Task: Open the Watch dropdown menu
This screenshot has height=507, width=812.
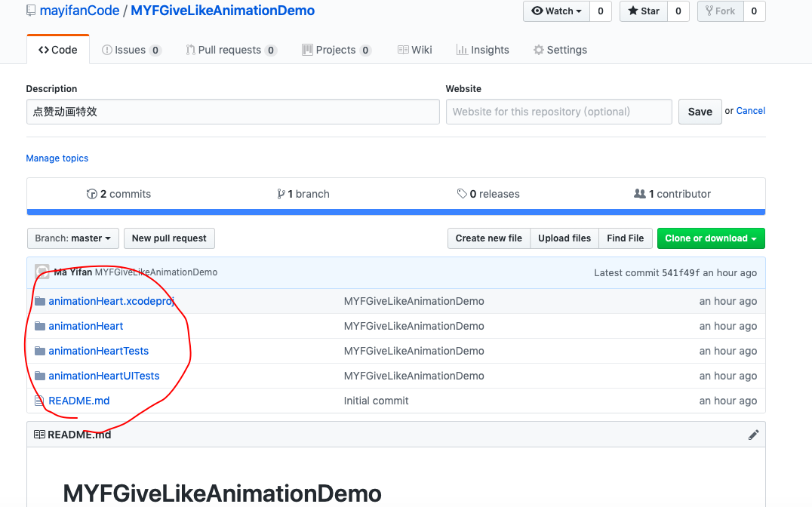Action: click(556, 11)
